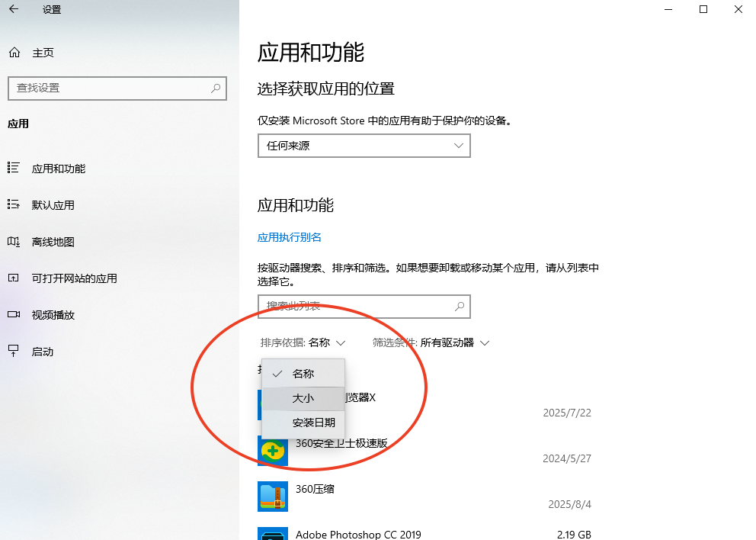
Task: Click the Adobe Photoshop CC 2019 icon
Action: (272, 533)
